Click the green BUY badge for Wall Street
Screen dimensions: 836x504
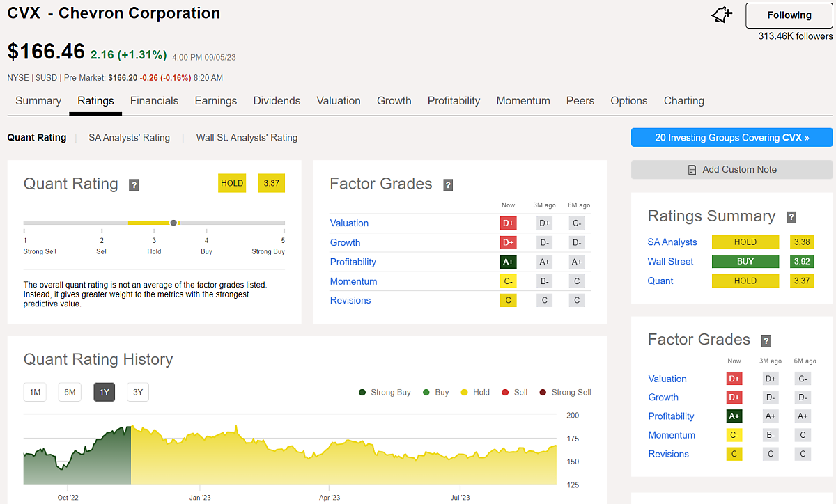point(745,262)
